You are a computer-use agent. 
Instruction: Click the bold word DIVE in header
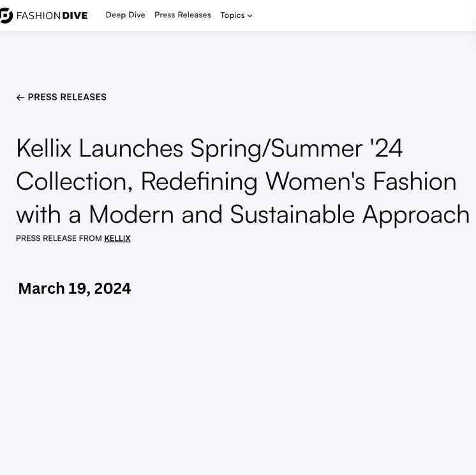pyautogui.click(x=75, y=15)
